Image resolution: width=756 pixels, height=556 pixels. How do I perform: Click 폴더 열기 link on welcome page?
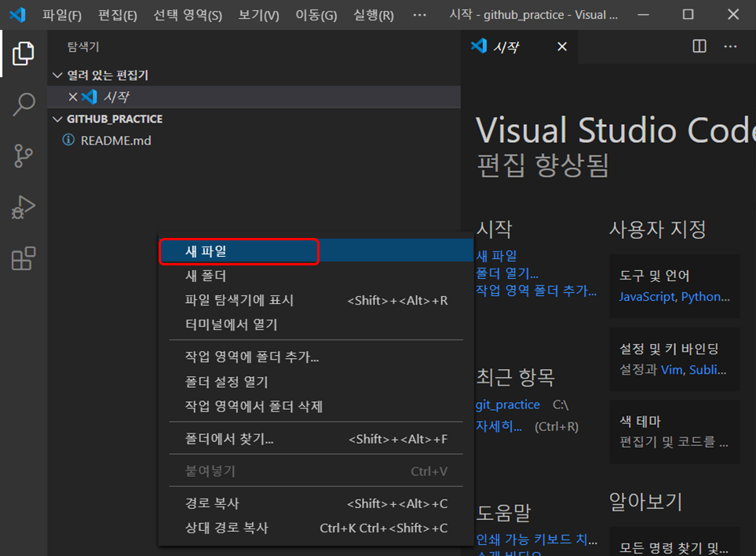coord(507,273)
